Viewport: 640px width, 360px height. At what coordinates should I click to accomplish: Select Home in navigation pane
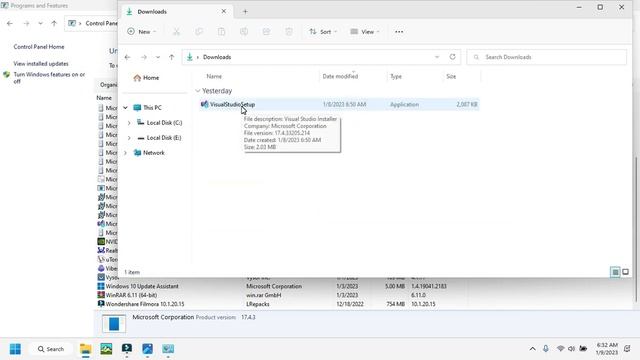pyautogui.click(x=146, y=78)
